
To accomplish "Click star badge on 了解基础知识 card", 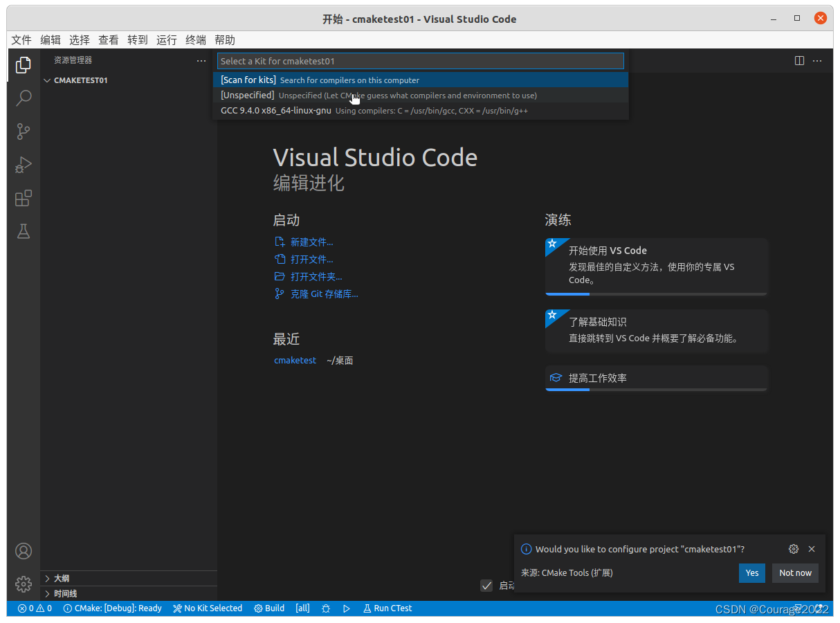I will pos(552,315).
